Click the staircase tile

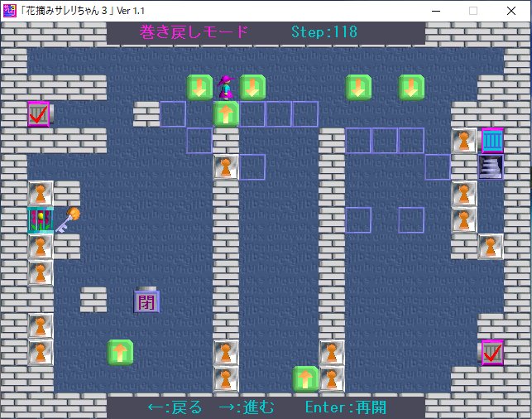(x=491, y=166)
